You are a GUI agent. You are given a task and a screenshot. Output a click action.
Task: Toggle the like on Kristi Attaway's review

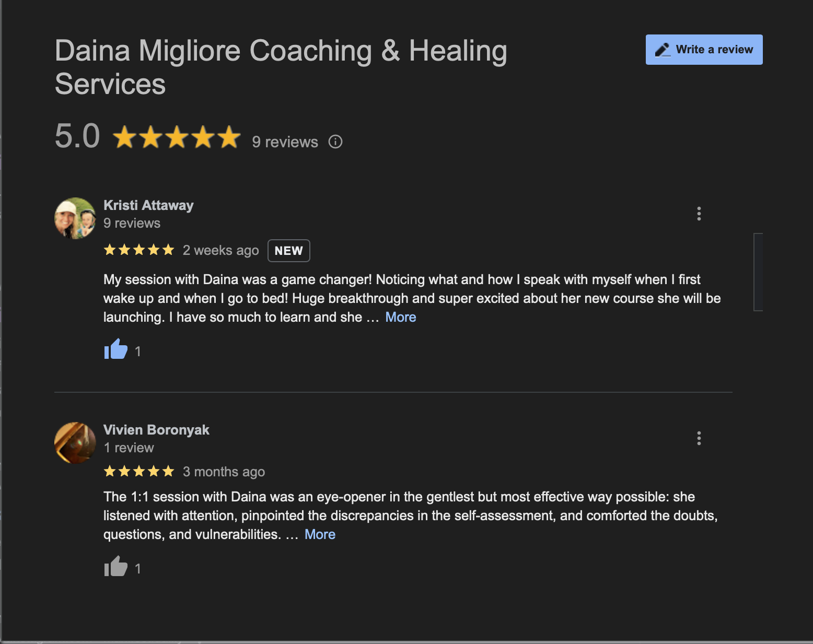pos(115,349)
